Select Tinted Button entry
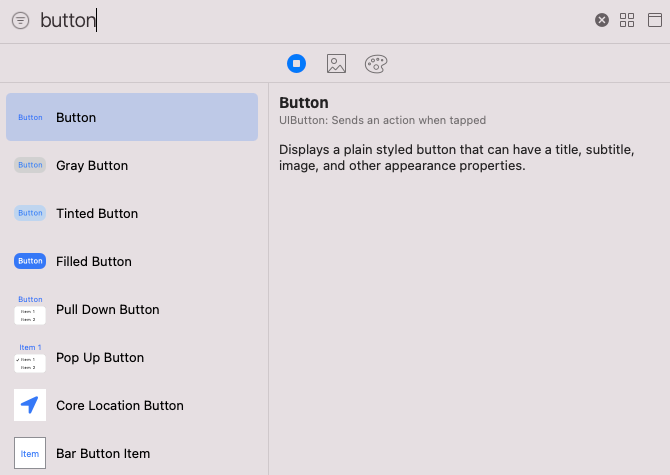 132,213
